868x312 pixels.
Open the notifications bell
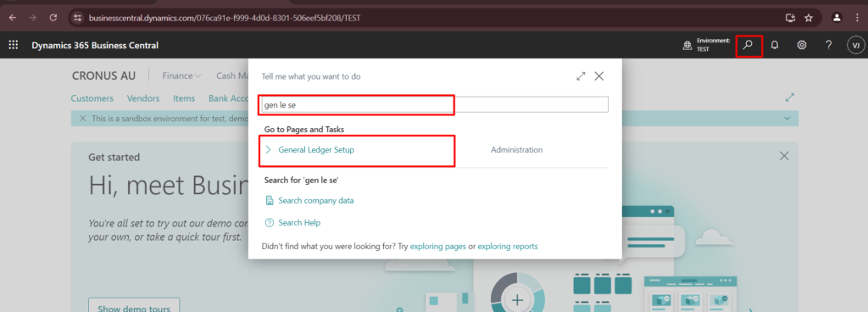775,46
